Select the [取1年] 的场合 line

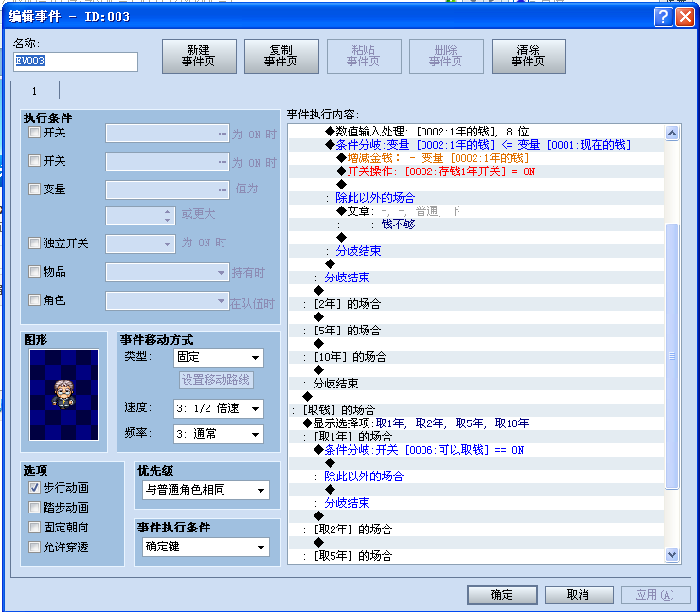pyautogui.click(x=476, y=437)
